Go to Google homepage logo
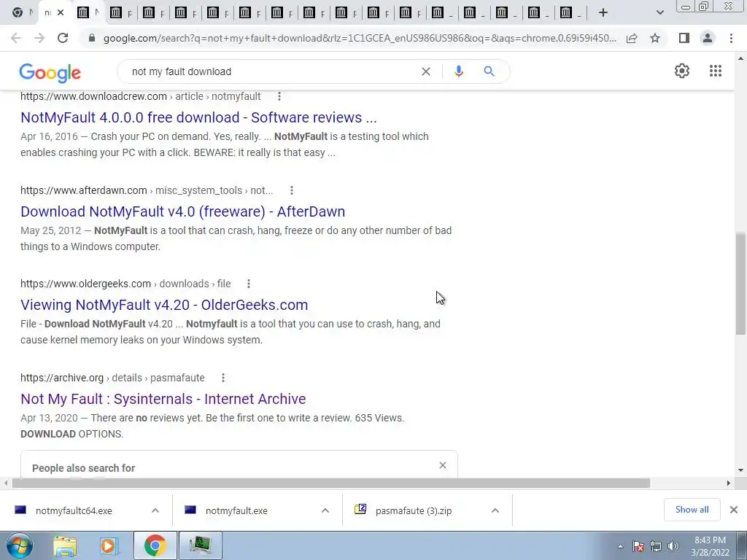The height and width of the screenshot is (560, 747). coord(50,72)
